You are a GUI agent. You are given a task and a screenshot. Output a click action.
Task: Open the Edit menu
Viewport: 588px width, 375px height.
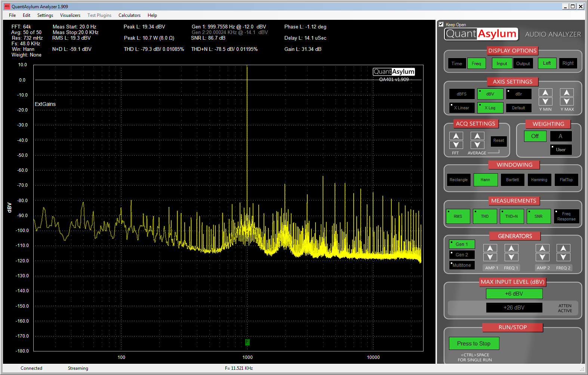click(27, 15)
